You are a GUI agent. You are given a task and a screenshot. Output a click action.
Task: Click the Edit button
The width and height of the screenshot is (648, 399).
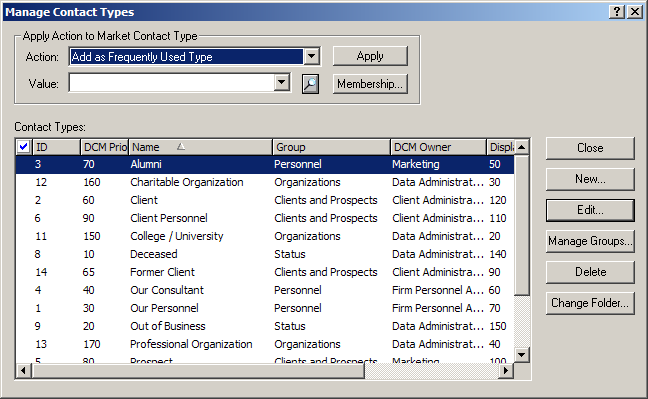point(590,210)
